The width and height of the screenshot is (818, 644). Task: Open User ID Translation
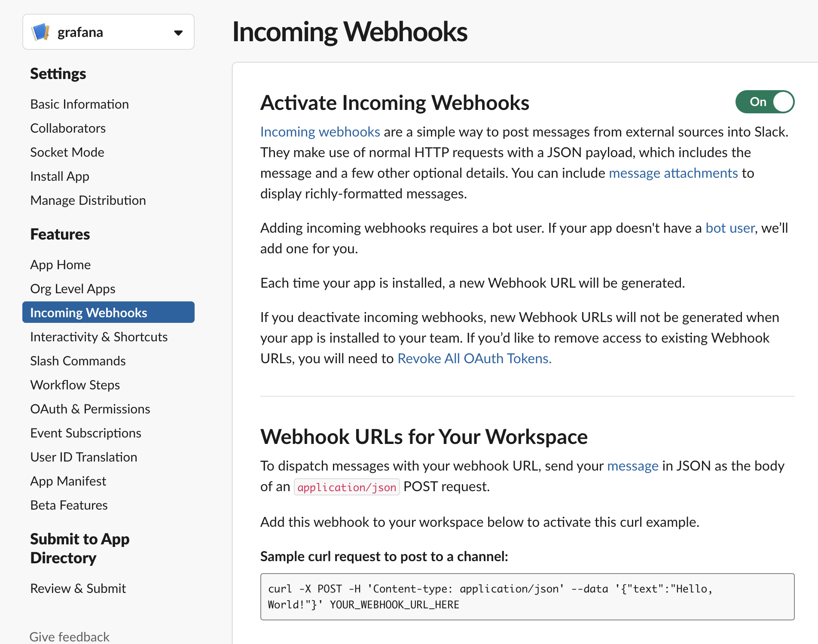(84, 457)
